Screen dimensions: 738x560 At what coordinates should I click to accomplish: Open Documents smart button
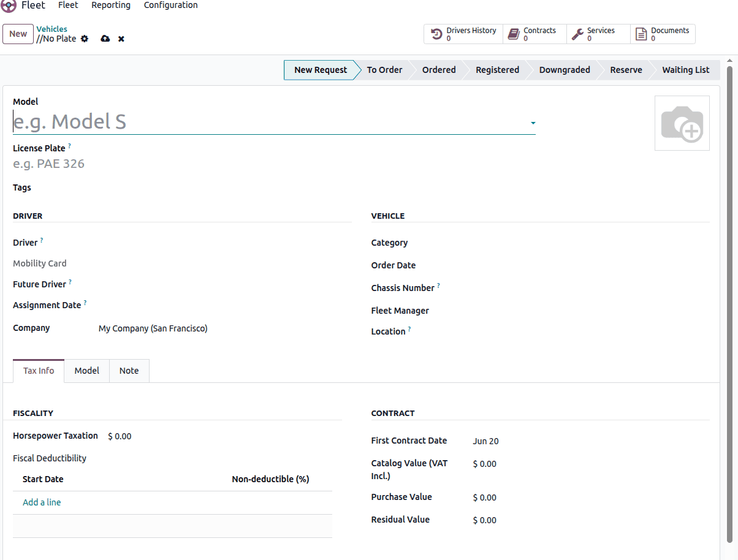[663, 34]
